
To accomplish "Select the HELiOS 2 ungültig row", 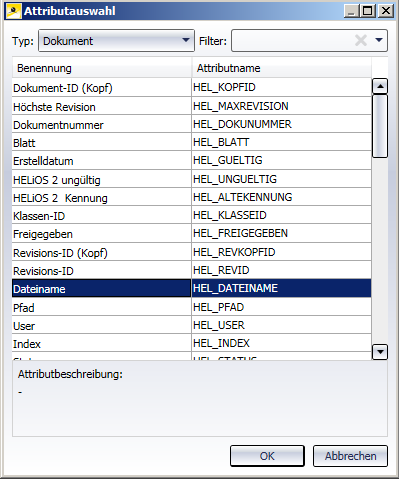I will (192, 179).
